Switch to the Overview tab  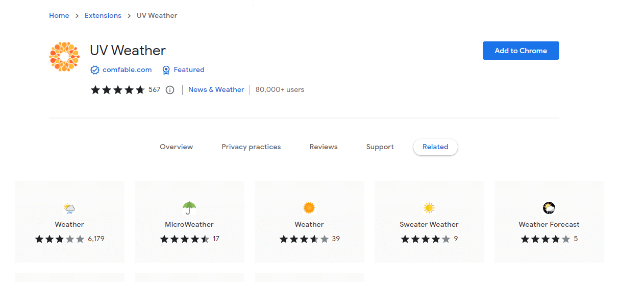(x=177, y=147)
